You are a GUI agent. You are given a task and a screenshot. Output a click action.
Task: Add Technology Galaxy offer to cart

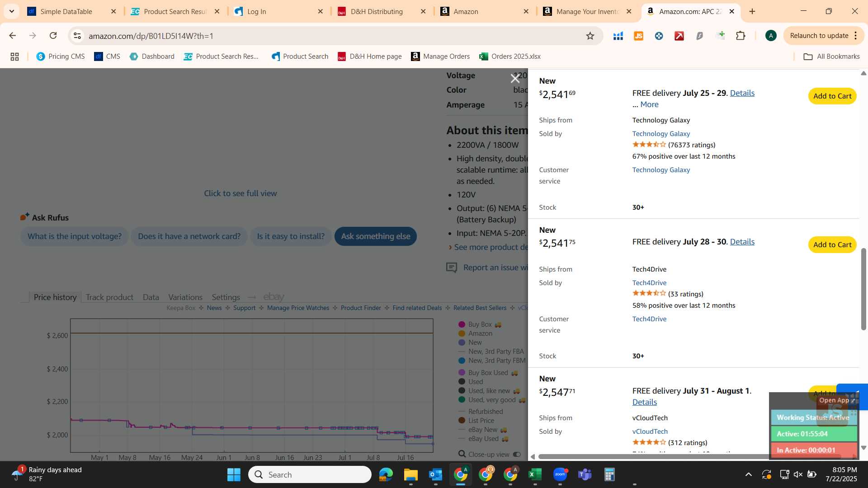[832, 96]
